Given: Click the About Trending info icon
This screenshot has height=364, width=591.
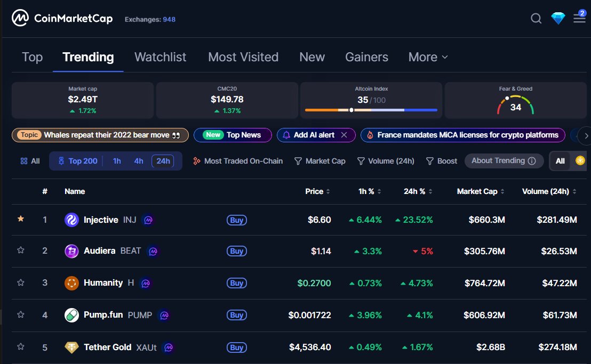Looking at the screenshot, I should 532,161.
